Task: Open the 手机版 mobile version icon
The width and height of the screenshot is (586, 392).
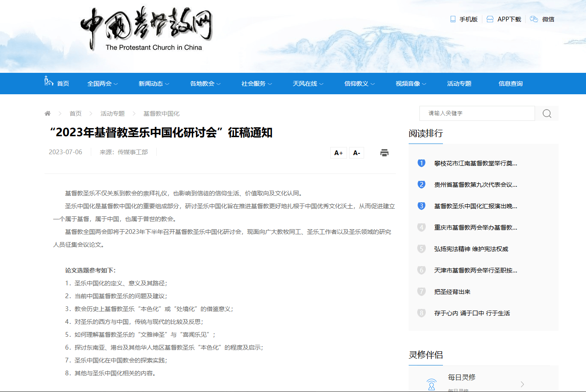Action: pyautogui.click(x=453, y=19)
